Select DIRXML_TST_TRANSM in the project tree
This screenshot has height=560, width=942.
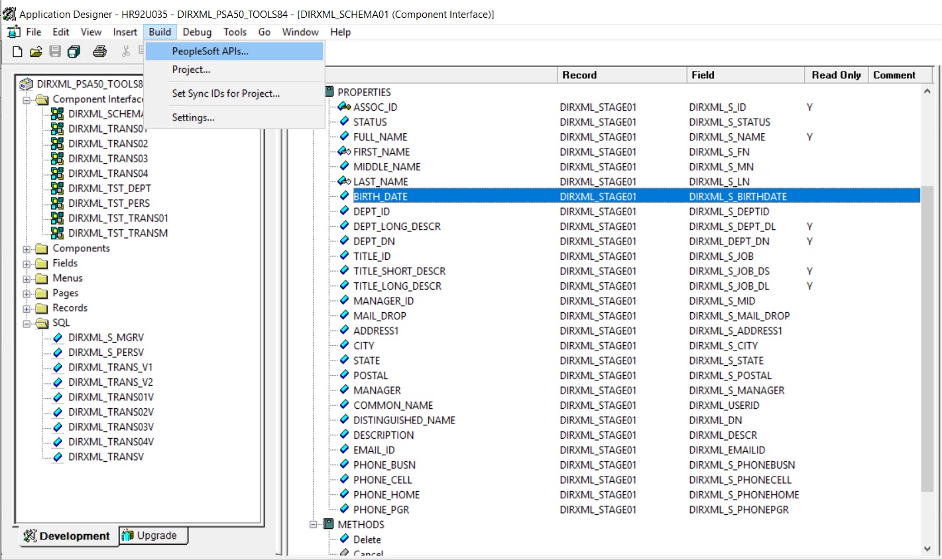coord(118,233)
